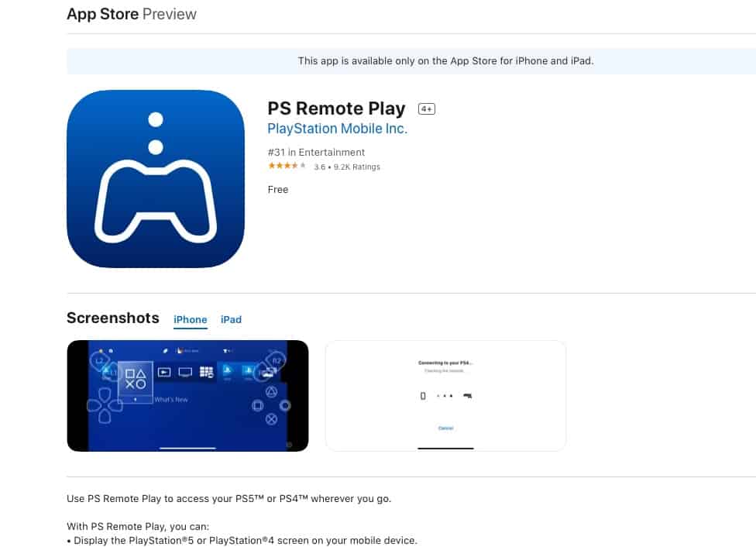The width and height of the screenshot is (756, 547).
Task: Click the PlayStation symbols tile in screenshot
Action: (x=136, y=379)
